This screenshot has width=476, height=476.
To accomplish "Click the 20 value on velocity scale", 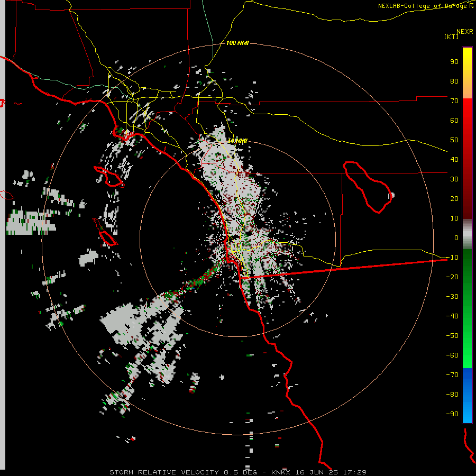I will [x=454, y=199].
